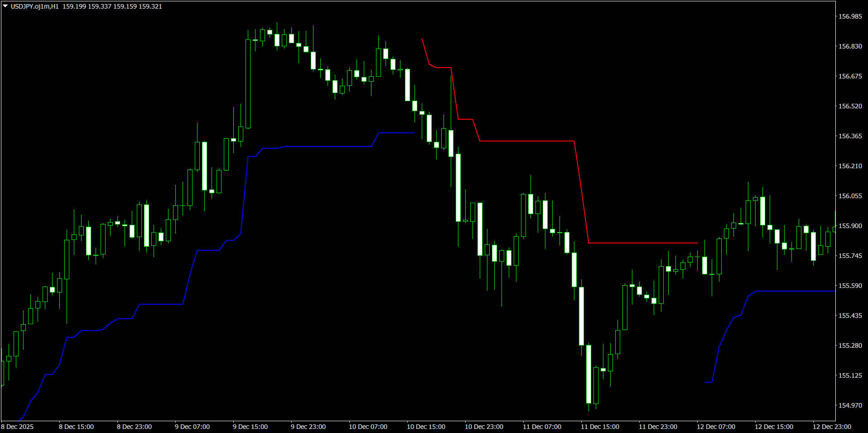Click the OHLC values 159.199 159.337 159.159 159.321
This screenshot has width=868, height=433.
tap(112, 6)
